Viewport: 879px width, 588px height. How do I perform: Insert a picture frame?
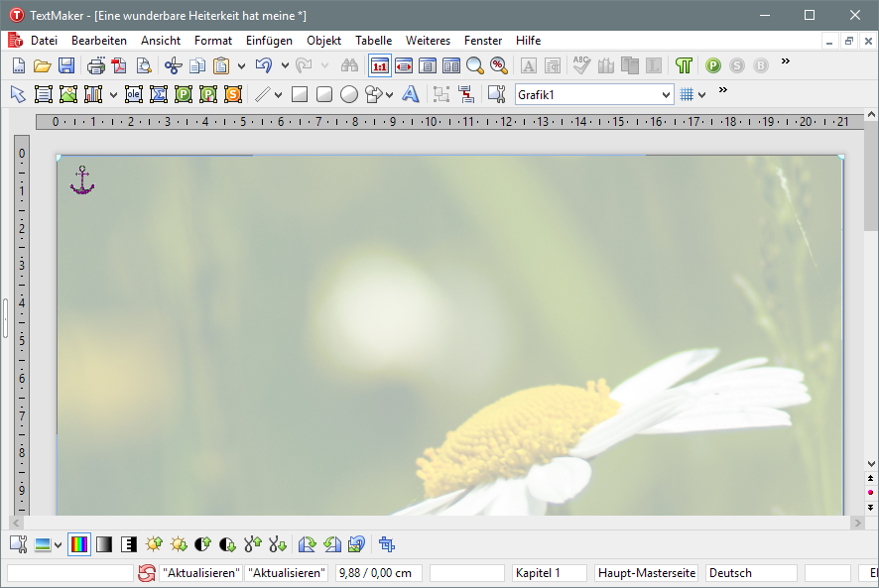(68, 94)
